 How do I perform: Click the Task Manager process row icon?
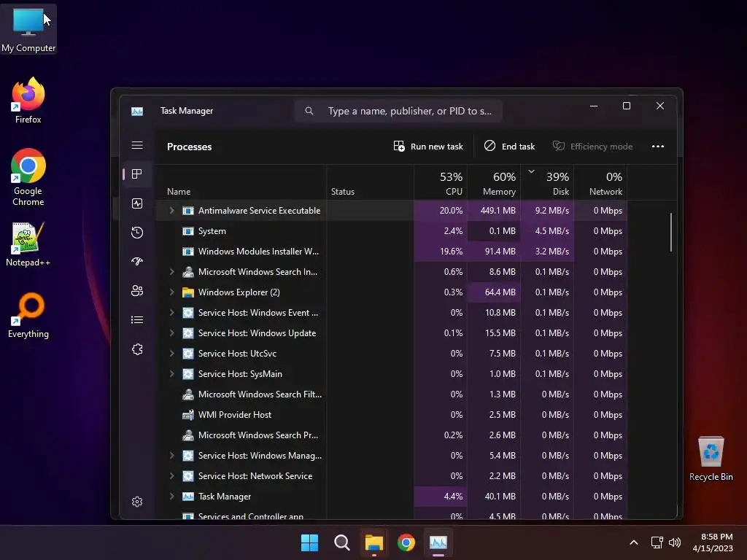tap(188, 497)
